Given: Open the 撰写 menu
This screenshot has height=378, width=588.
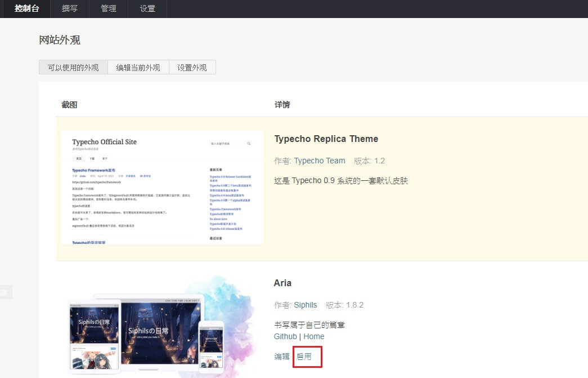Looking at the screenshot, I should pyautogui.click(x=69, y=8).
